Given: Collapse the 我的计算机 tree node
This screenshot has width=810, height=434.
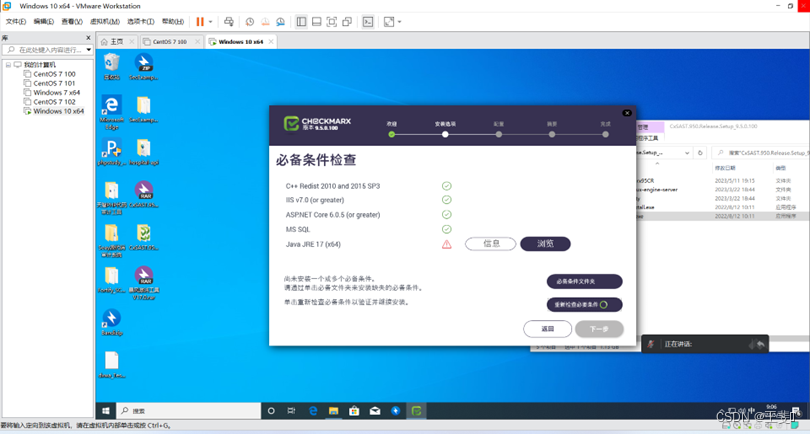Looking at the screenshot, I should click(x=8, y=65).
